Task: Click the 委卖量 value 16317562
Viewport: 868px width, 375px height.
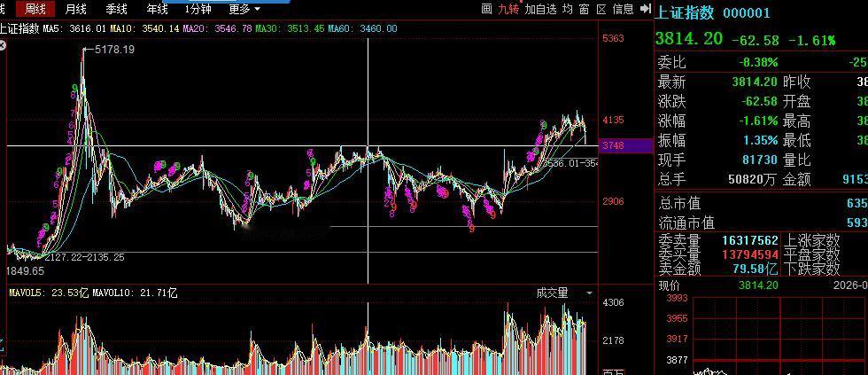Action: [750, 241]
